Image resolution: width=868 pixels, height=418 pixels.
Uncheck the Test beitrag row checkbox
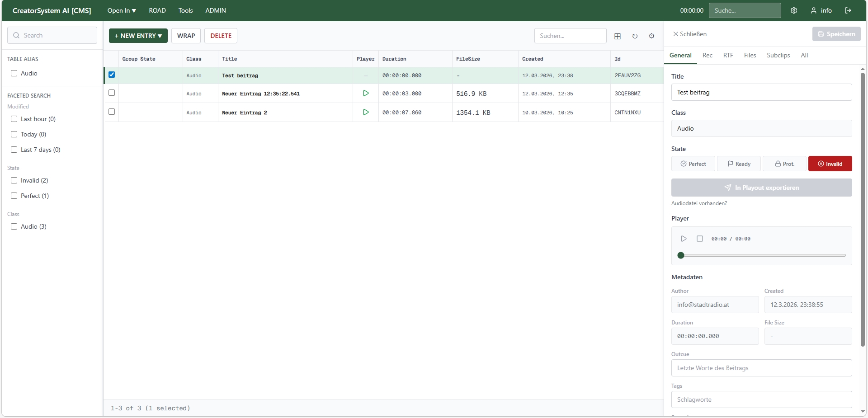coord(112,75)
